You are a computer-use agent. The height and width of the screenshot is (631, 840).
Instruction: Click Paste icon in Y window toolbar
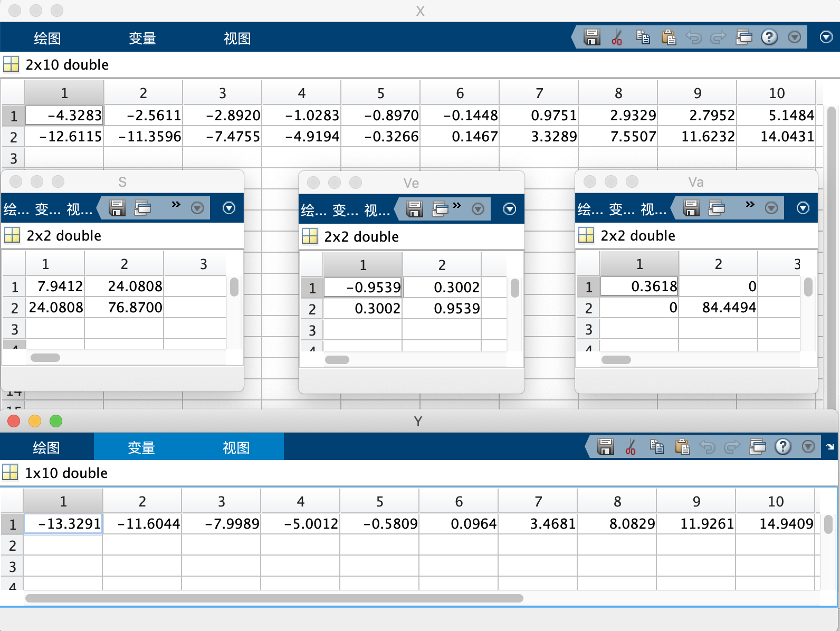682,446
